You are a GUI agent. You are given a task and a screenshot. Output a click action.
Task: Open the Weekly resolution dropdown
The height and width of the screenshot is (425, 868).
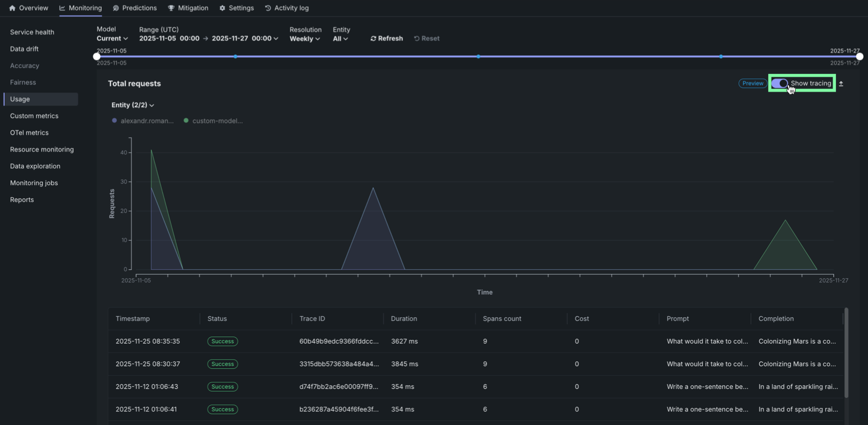pyautogui.click(x=305, y=39)
